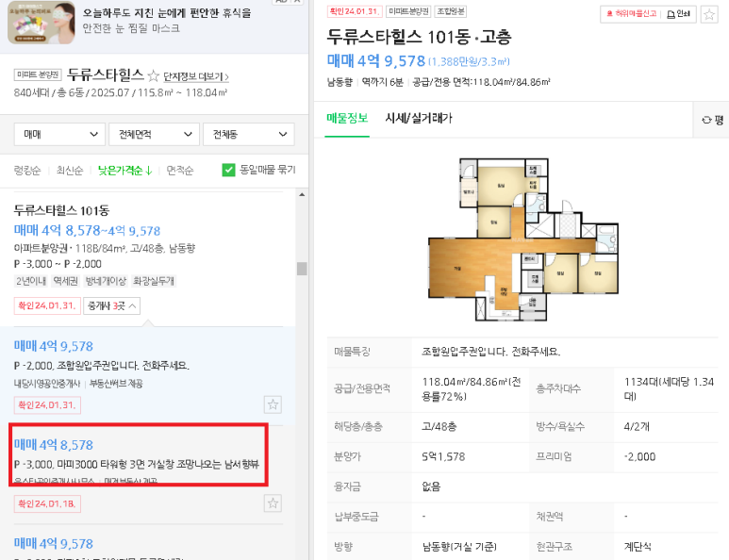Open the 전체면적 area dropdown
The height and width of the screenshot is (560, 729).
[x=154, y=134]
